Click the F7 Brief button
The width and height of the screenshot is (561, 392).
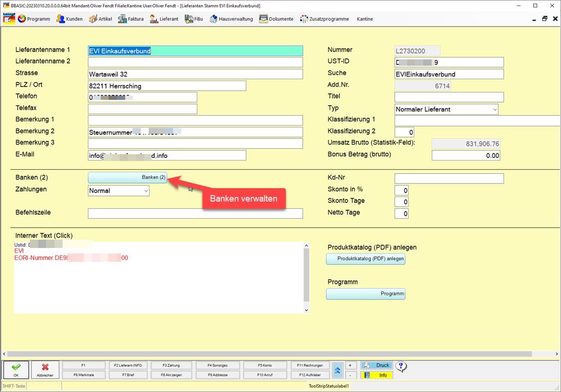click(x=128, y=375)
